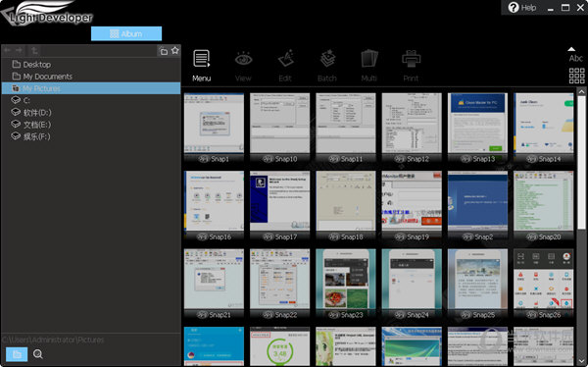
Task: Toggle the thumbnail grid view icon
Action: click(x=576, y=76)
